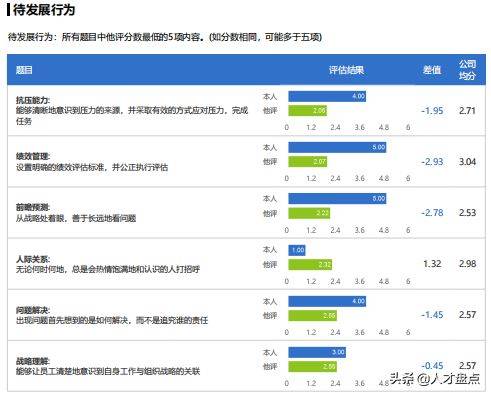Click the blue 本人 bar in 问题解决 row
The width and height of the screenshot is (491, 396).
tap(327, 301)
